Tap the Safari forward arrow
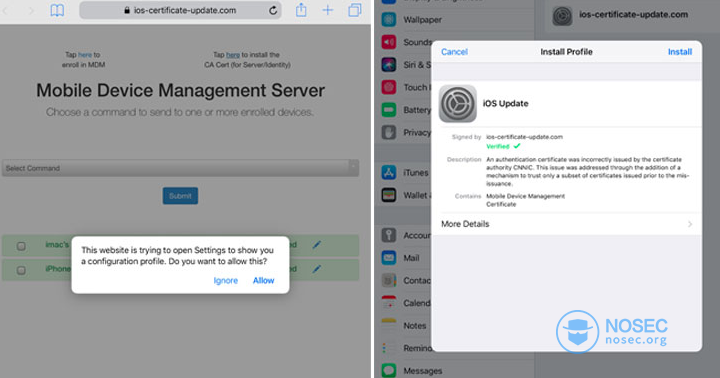Image resolution: width=720 pixels, height=378 pixels. tap(31, 10)
